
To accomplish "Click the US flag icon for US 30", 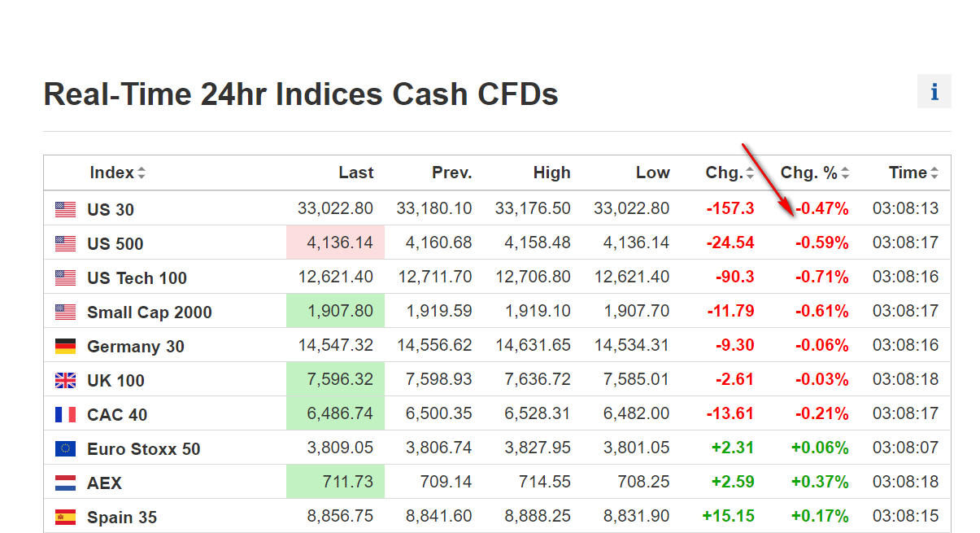I will point(66,209).
